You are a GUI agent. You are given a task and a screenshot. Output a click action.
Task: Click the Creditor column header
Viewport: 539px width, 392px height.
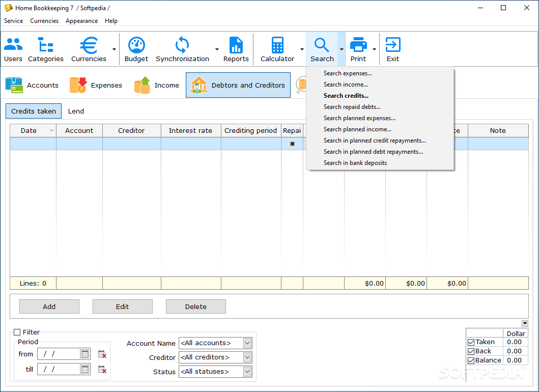point(132,131)
